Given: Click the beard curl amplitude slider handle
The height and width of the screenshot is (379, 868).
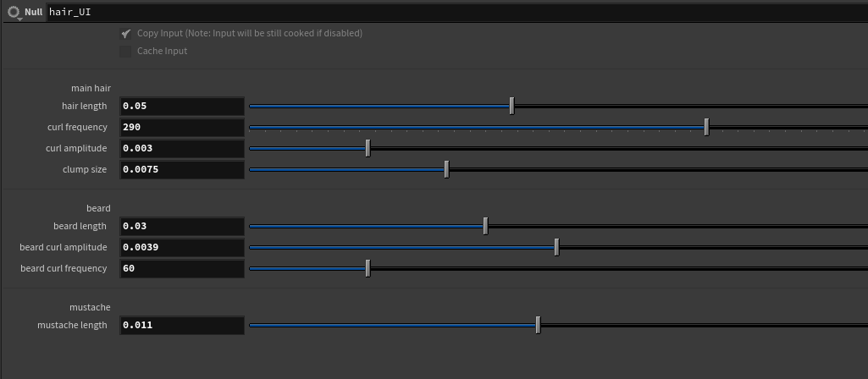Looking at the screenshot, I should tap(557, 247).
